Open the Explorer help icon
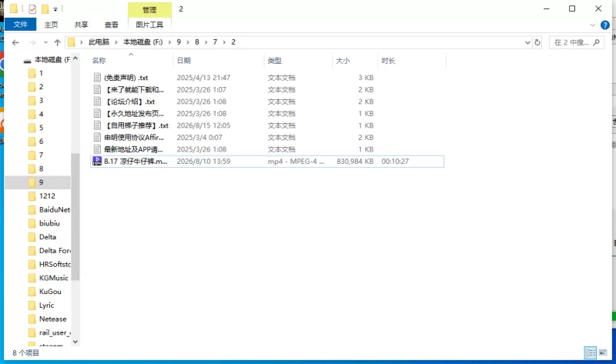Screen dimensions: 616x364 pyautogui.click(x=605, y=25)
